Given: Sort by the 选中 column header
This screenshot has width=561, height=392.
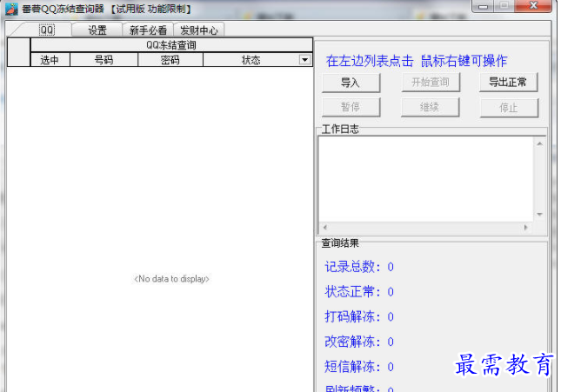Looking at the screenshot, I should pos(50,60).
